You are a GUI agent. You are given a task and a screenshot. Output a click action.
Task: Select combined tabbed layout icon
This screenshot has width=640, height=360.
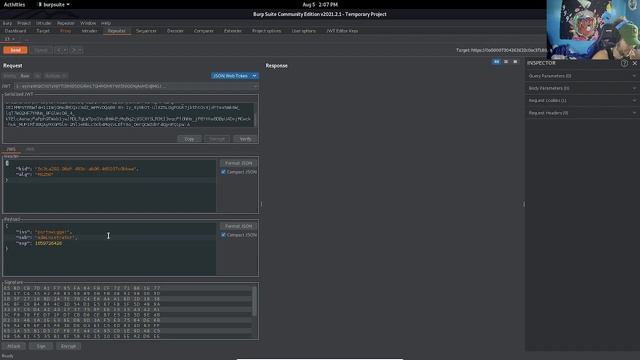(x=515, y=62)
